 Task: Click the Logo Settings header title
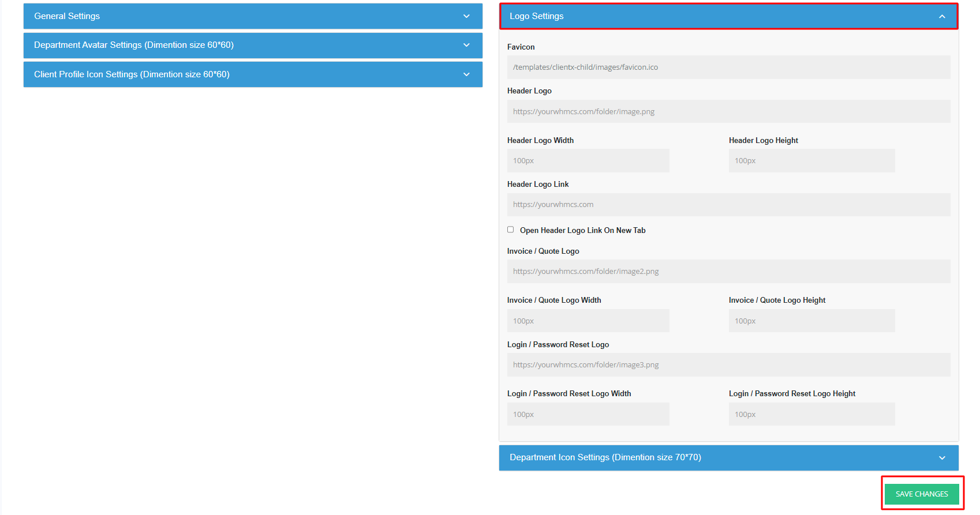536,16
